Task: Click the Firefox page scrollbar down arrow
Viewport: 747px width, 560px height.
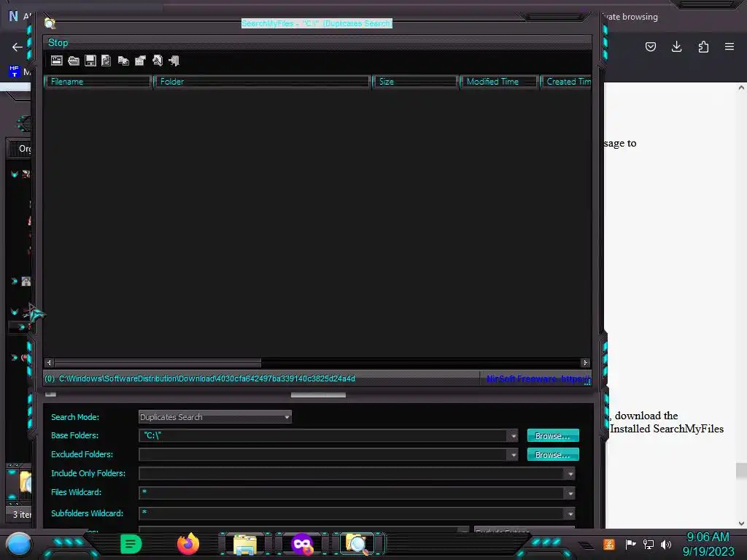Action: [741, 524]
